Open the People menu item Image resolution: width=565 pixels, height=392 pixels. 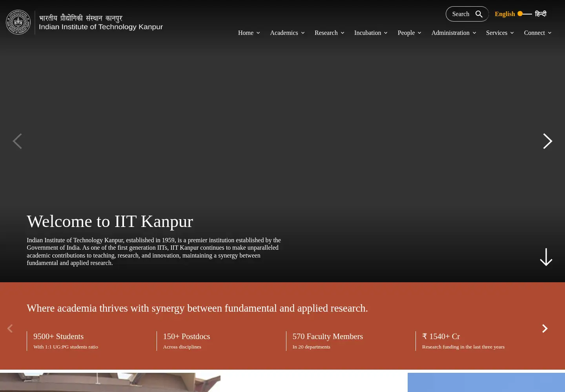tap(406, 33)
